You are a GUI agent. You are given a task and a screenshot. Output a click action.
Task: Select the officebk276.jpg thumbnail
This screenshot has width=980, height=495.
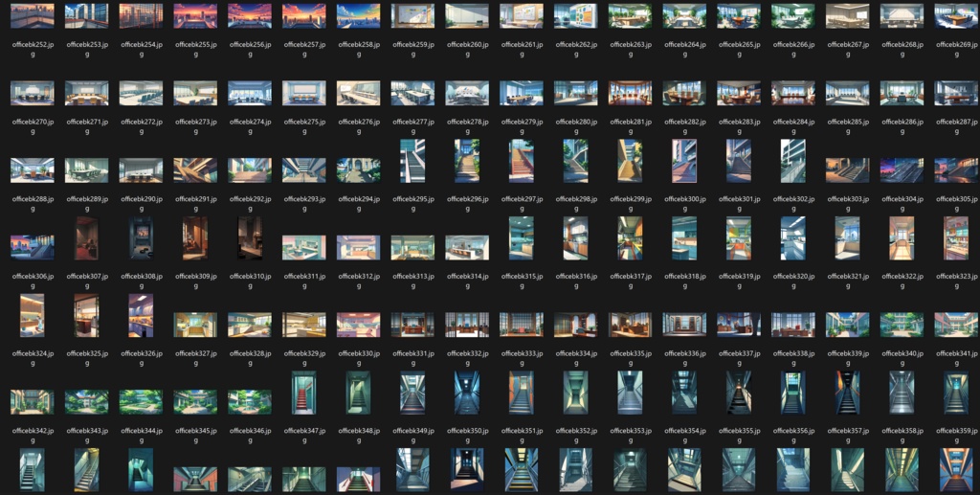359,93
